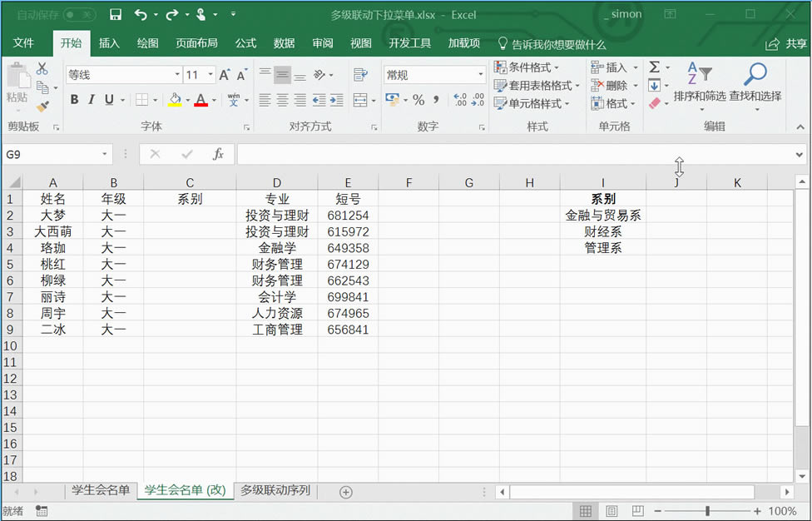
Task: Enable Italic formatting
Action: coord(92,99)
